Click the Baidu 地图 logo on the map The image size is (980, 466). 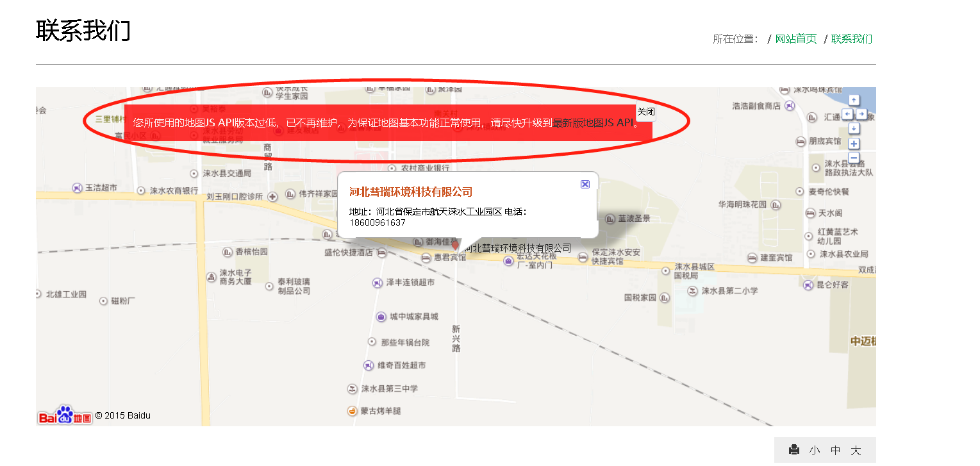pyautogui.click(x=64, y=414)
